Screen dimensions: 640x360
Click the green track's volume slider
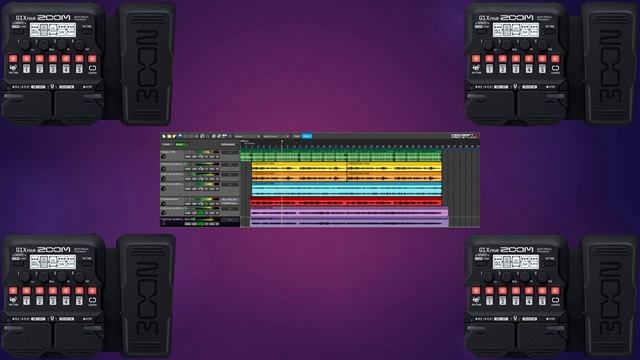[x=207, y=152]
